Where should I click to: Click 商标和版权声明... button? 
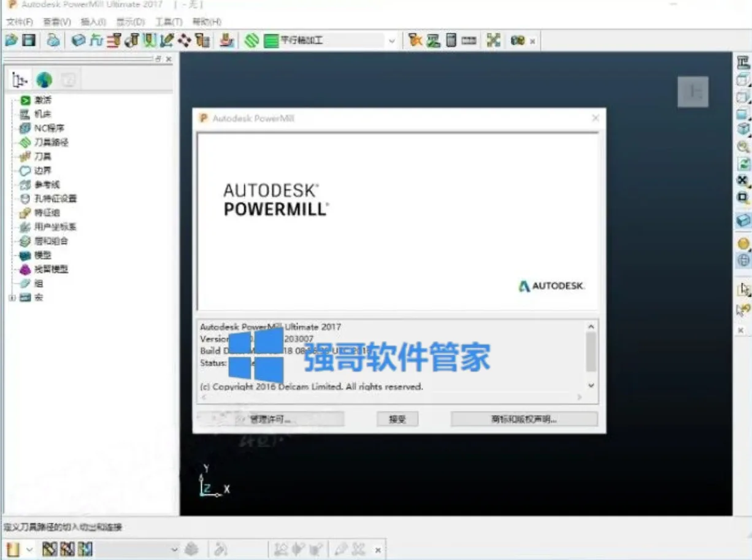(524, 420)
